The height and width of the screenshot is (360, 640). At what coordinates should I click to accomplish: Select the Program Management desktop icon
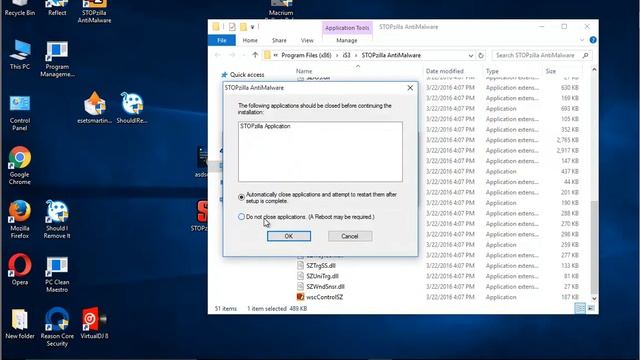[57, 59]
